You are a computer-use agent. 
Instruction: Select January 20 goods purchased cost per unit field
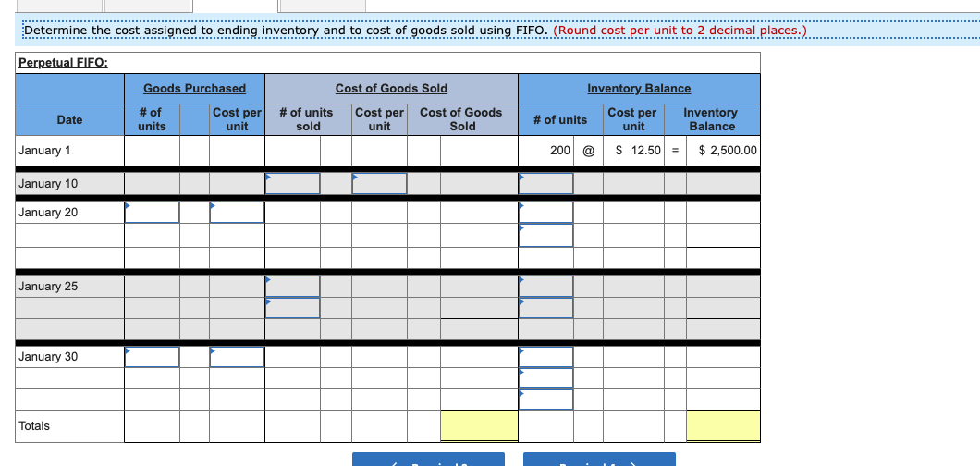pyautogui.click(x=237, y=213)
